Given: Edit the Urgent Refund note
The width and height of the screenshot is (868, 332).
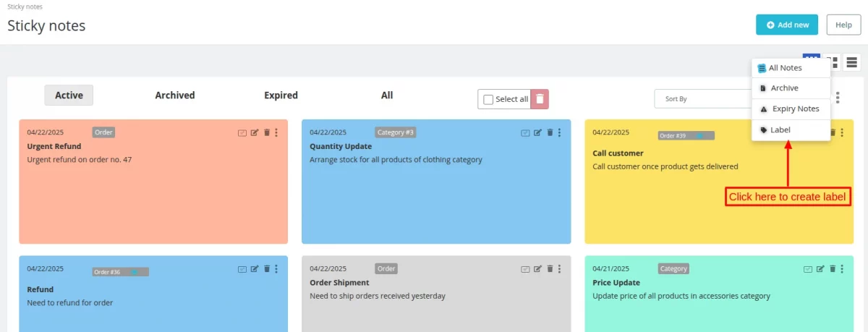Looking at the screenshot, I should pyautogui.click(x=254, y=132).
